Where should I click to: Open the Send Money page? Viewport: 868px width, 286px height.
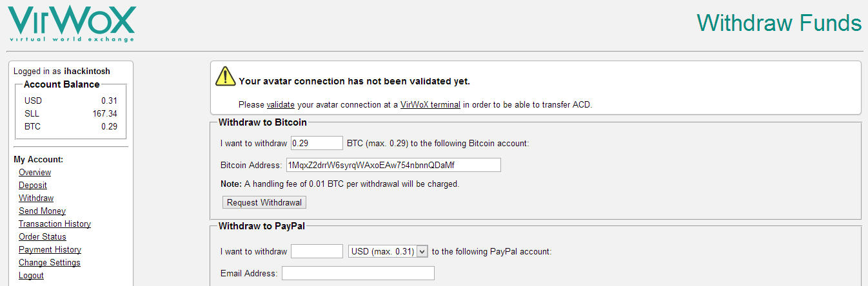coord(42,211)
